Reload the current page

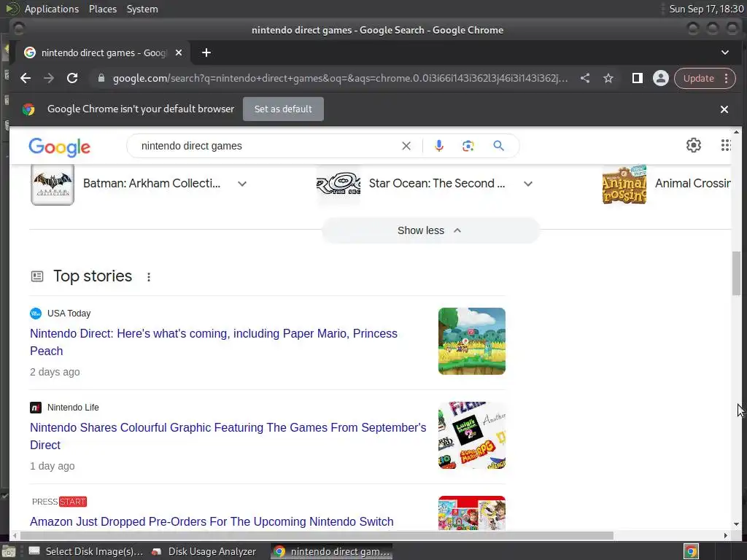pos(72,78)
